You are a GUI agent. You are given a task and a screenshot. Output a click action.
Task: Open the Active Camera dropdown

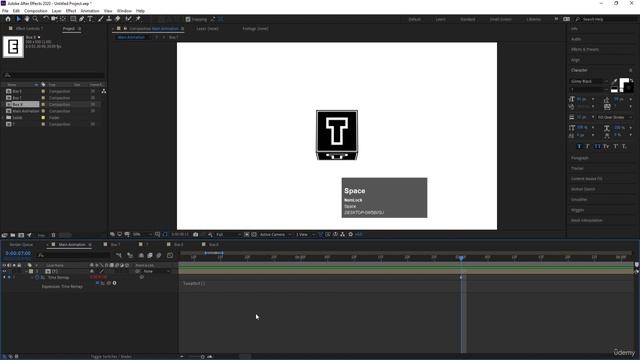pyautogui.click(x=276, y=235)
